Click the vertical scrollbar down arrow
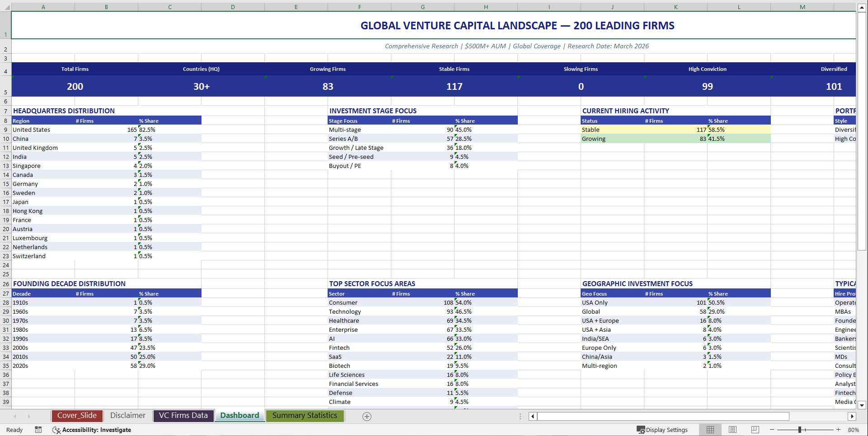Image resolution: width=868 pixels, height=436 pixels. click(x=862, y=405)
